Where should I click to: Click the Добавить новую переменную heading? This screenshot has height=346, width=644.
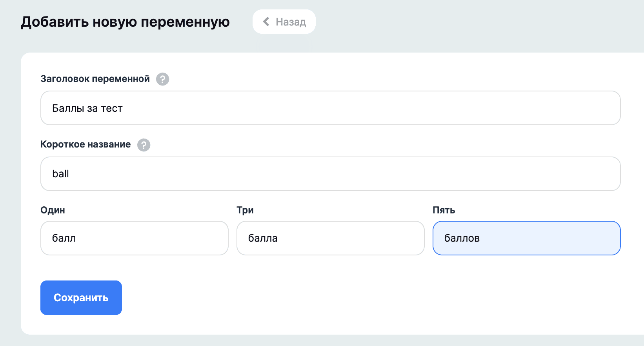coord(125,22)
